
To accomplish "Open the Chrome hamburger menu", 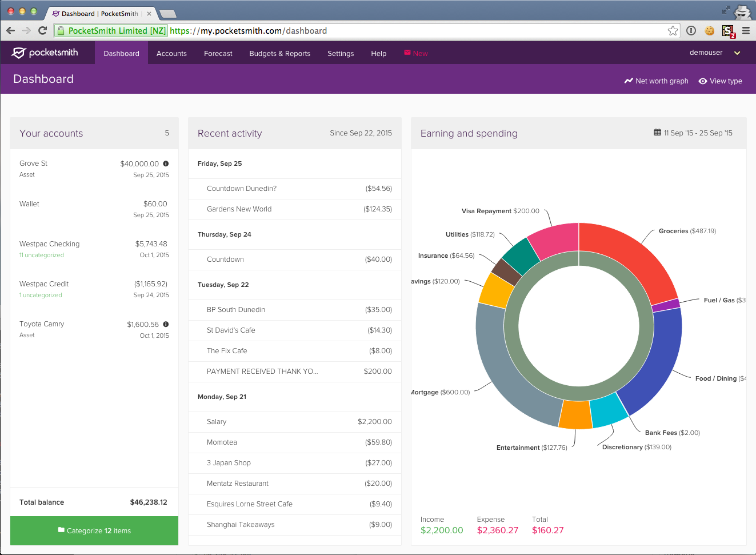I will tap(746, 31).
